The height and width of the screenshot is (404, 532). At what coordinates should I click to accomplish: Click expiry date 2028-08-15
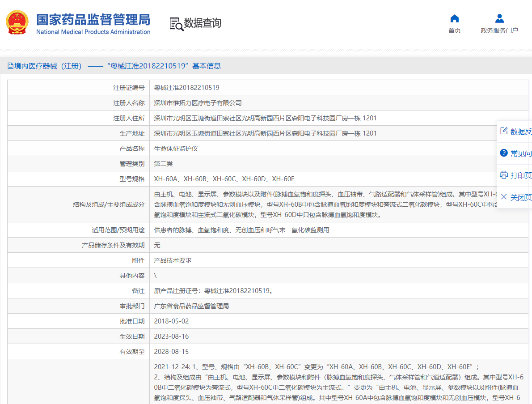pos(171,352)
